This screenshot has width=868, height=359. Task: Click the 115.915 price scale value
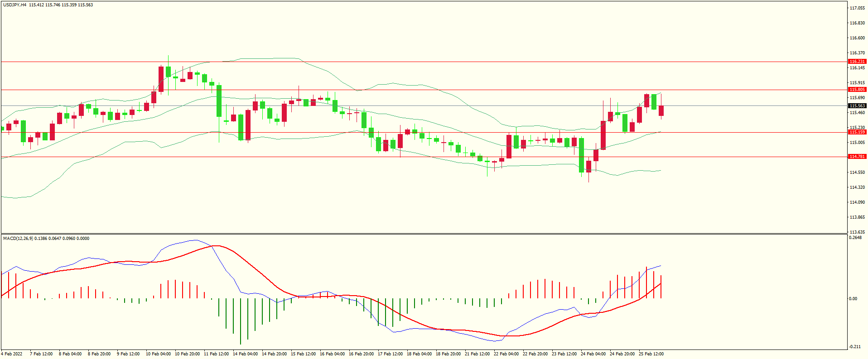point(857,83)
